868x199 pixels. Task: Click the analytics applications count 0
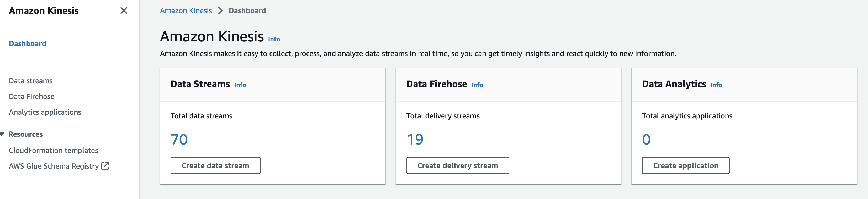click(x=646, y=140)
